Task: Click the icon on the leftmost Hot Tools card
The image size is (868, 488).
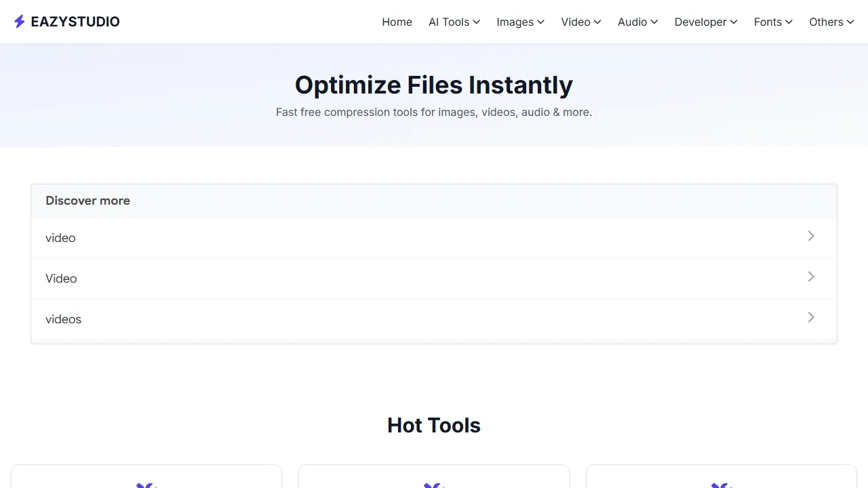Action: coord(145,485)
